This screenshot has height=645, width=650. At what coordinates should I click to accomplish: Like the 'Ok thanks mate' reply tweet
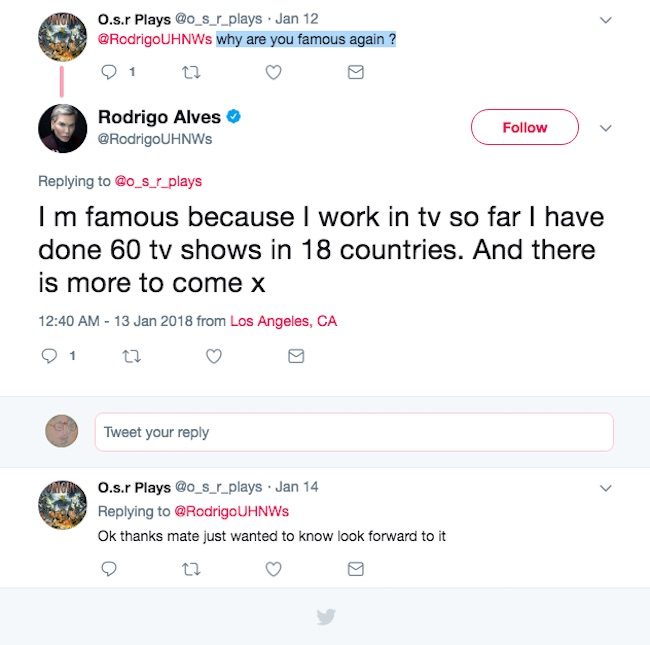[273, 568]
